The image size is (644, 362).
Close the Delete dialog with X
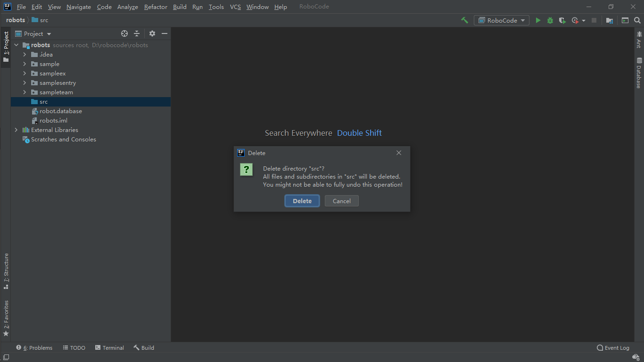(399, 153)
